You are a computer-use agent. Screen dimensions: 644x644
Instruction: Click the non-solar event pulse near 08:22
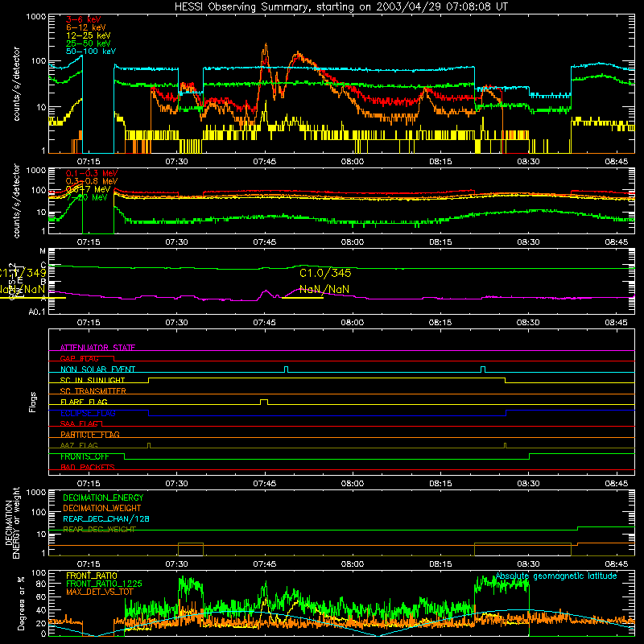coord(483,369)
